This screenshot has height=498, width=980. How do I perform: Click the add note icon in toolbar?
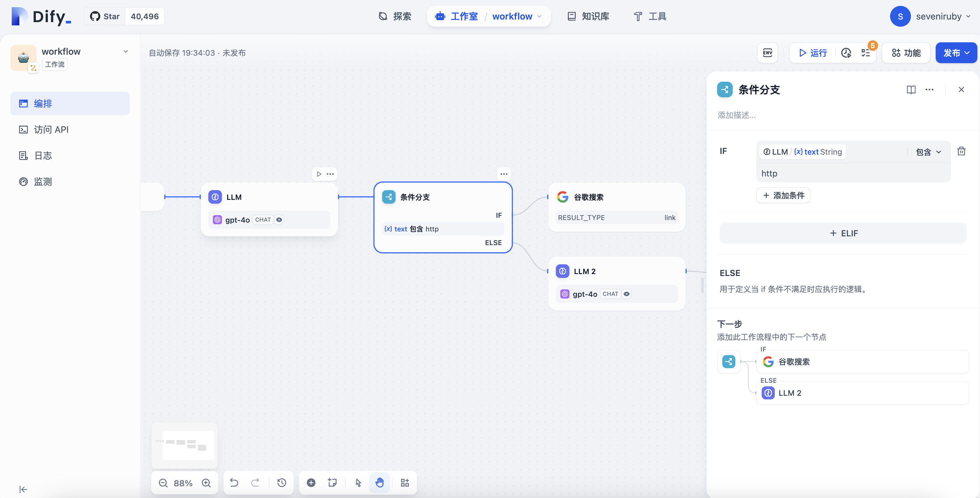(332, 483)
